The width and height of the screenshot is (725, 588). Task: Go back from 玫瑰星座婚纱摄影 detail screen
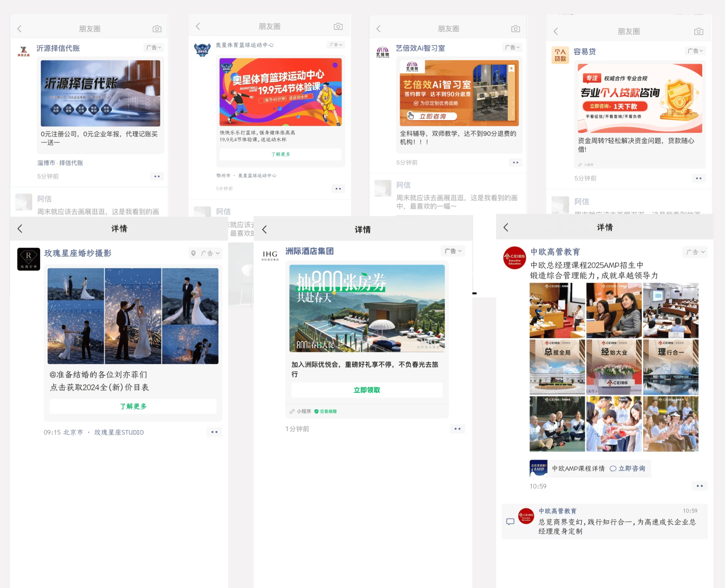coord(20,228)
